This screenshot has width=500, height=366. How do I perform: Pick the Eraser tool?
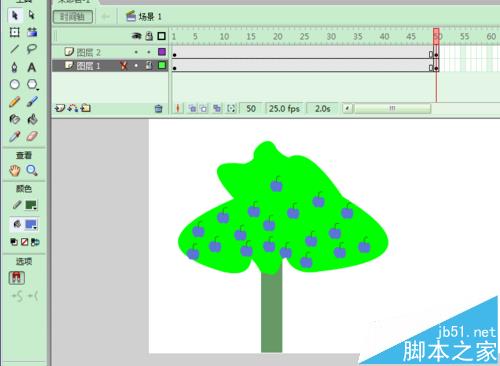coord(32,136)
